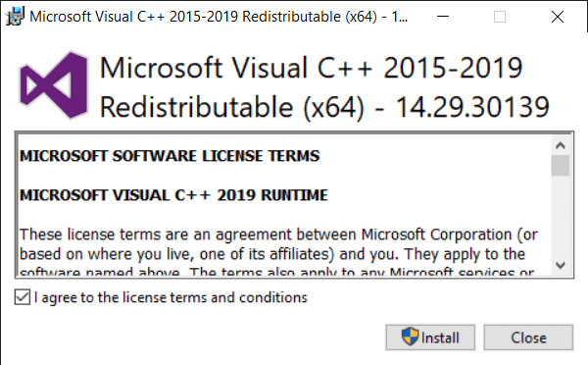Click the 'MICROSOFT SOFTWARE LICENSE TERMS' heading
Viewport: 588px width, 365px height.
(170, 156)
